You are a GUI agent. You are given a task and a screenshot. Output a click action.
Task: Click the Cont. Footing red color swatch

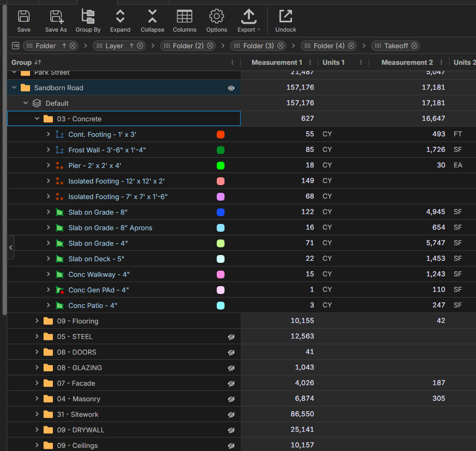click(x=221, y=134)
